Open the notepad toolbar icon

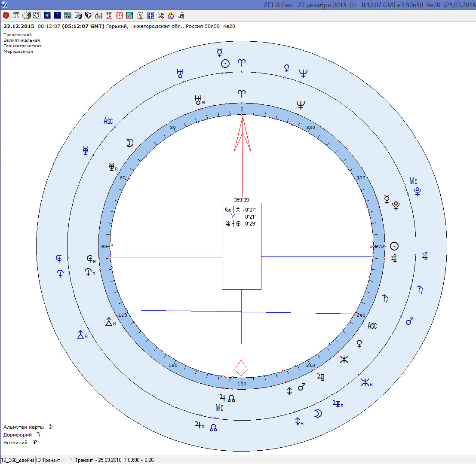click(x=140, y=15)
